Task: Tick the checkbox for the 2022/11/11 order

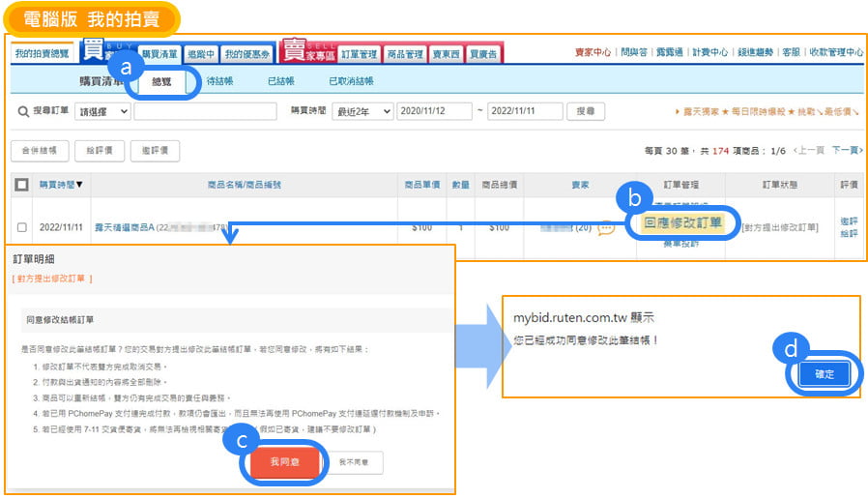Action: coord(22,227)
